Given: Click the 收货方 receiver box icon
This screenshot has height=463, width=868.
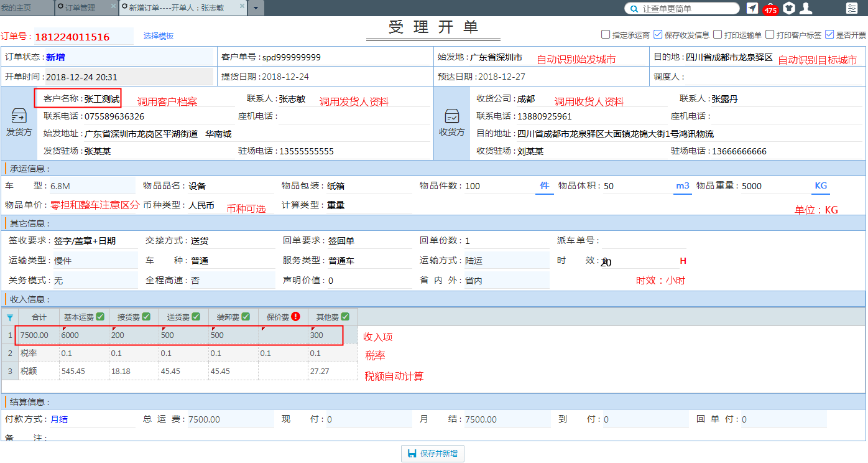Looking at the screenshot, I should pos(452,116).
